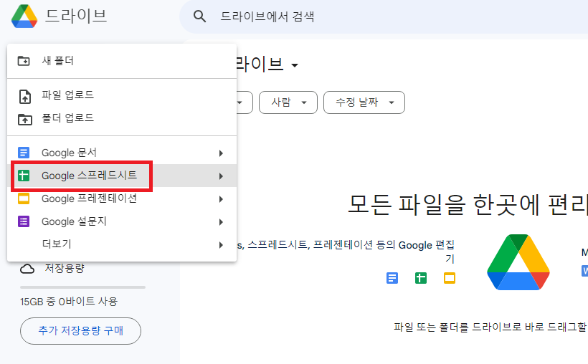
Task: Click the 15GB 중 0바이트 사용 text
Action: point(69,302)
